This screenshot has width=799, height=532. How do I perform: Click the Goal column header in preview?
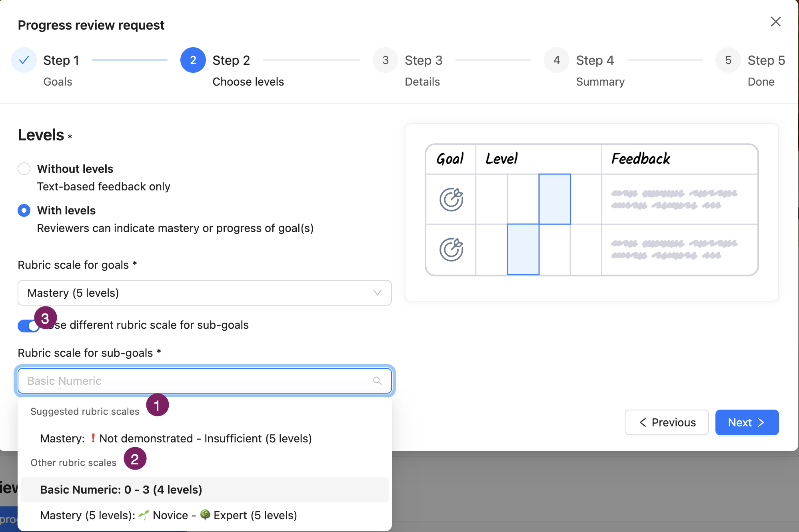(x=450, y=159)
